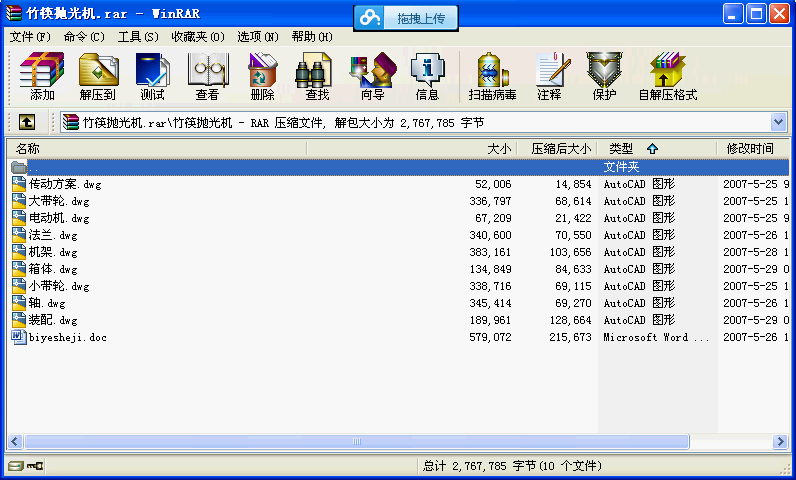
Task: Click the 测试 (Test) toolbar icon
Action: coord(153,70)
